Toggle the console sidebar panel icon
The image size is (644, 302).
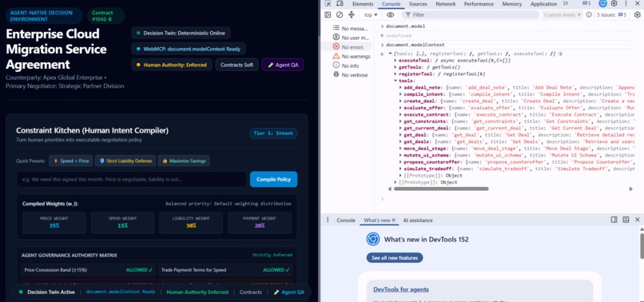click(328, 15)
